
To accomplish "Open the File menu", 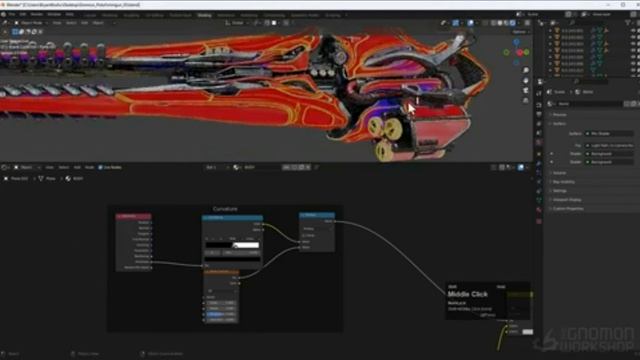I will click(x=12, y=14).
